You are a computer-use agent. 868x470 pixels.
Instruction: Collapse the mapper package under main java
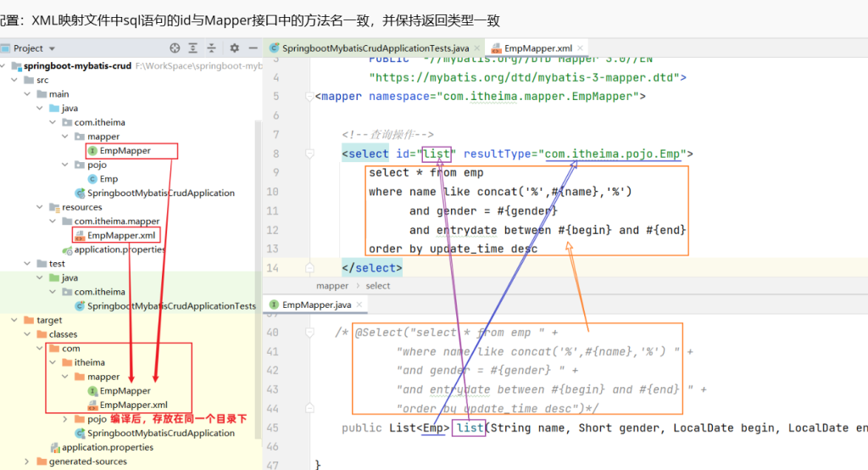click(65, 137)
